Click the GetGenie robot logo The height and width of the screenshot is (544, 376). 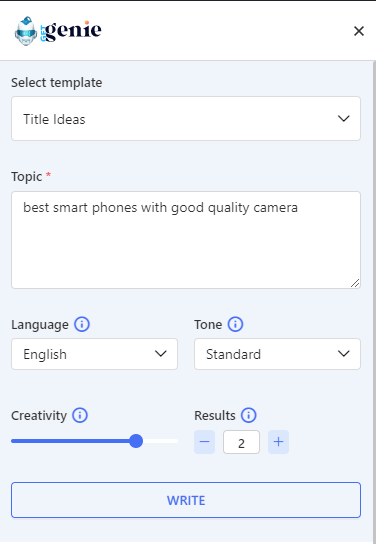[26, 31]
